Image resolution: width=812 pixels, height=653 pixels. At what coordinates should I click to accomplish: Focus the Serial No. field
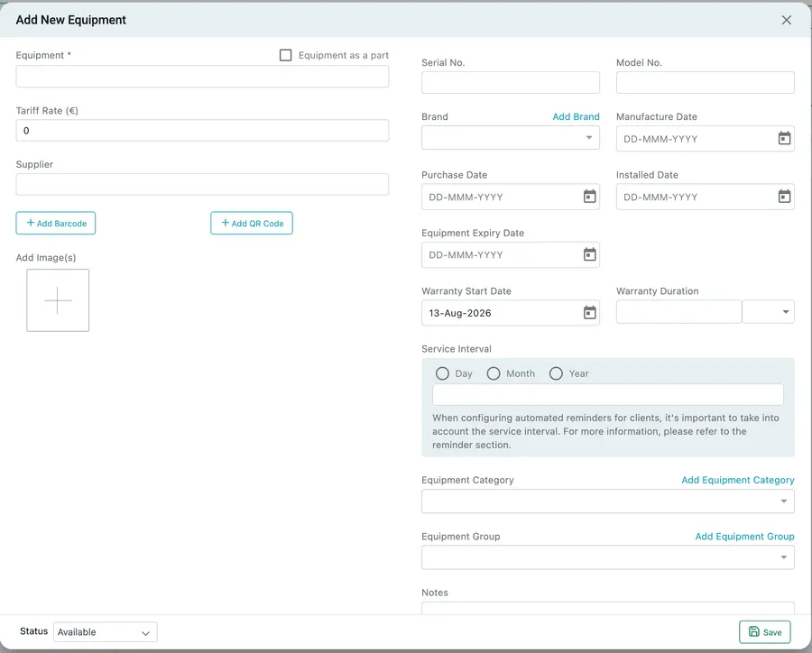pos(510,83)
